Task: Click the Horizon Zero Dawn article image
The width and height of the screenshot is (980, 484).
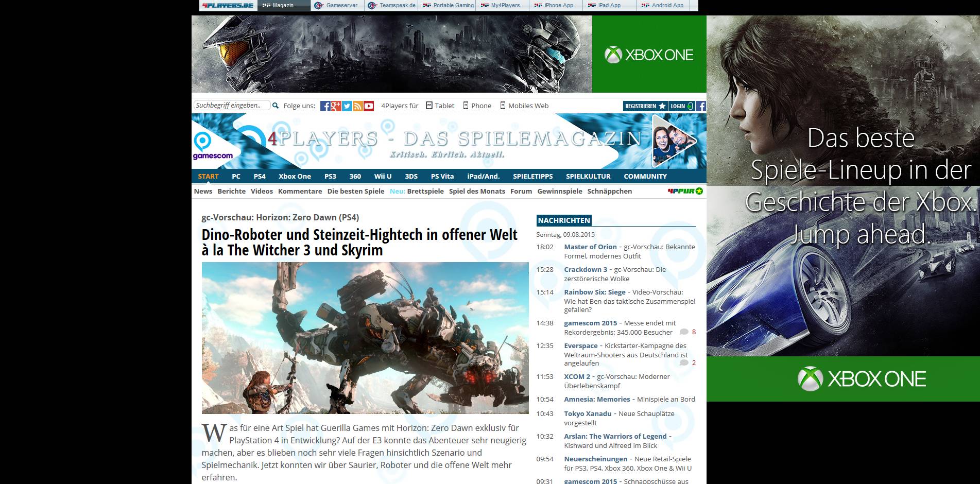Action: pyautogui.click(x=365, y=338)
